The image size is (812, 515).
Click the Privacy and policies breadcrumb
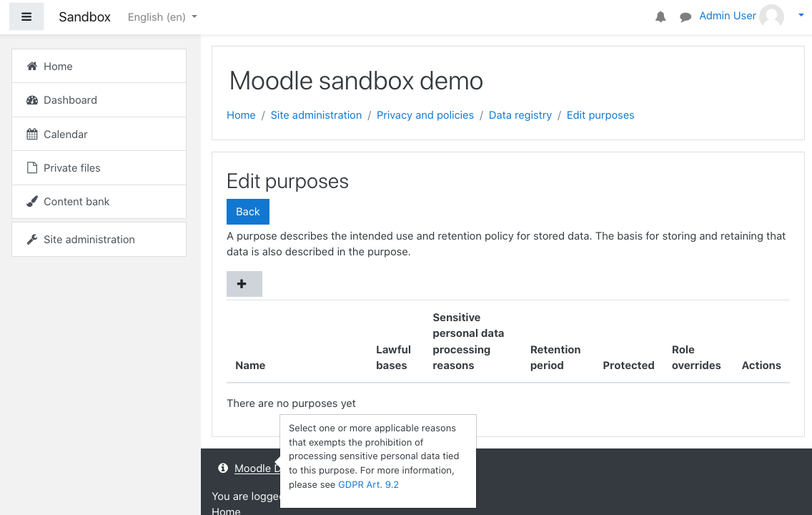pyautogui.click(x=425, y=115)
